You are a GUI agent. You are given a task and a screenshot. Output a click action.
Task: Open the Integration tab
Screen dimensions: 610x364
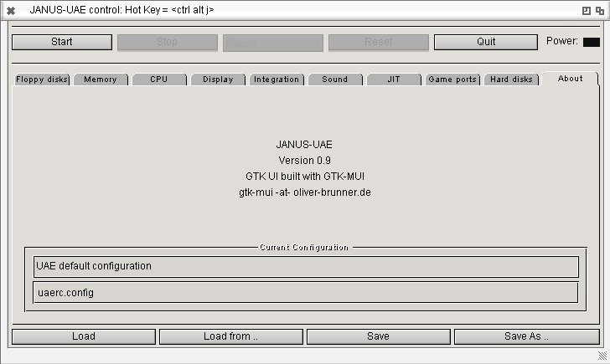(x=277, y=79)
